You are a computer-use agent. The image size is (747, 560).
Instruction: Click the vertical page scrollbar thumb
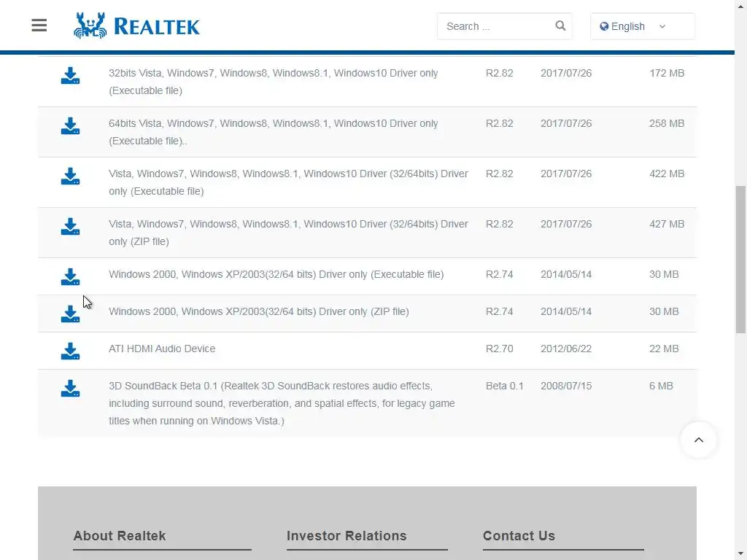pos(740,260)
